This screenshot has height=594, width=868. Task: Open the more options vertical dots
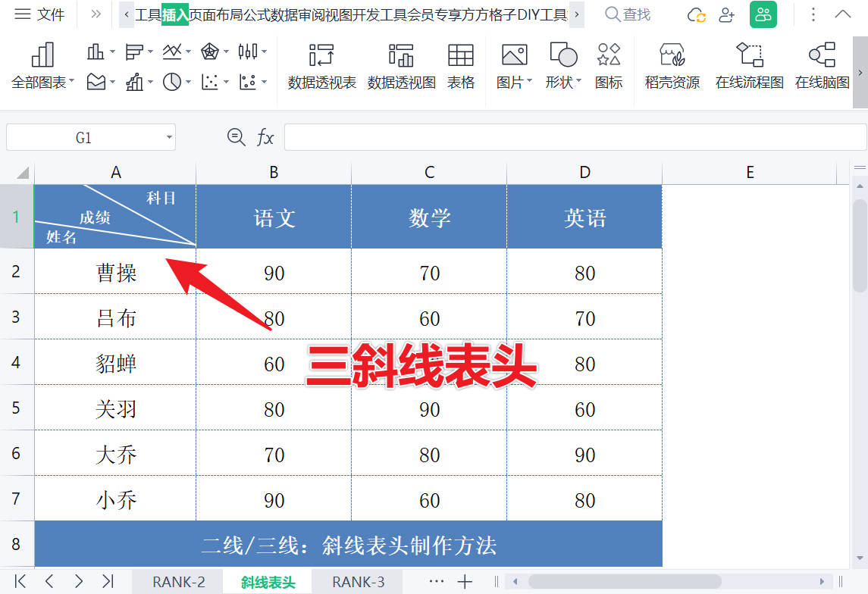(x=813, y=14)
